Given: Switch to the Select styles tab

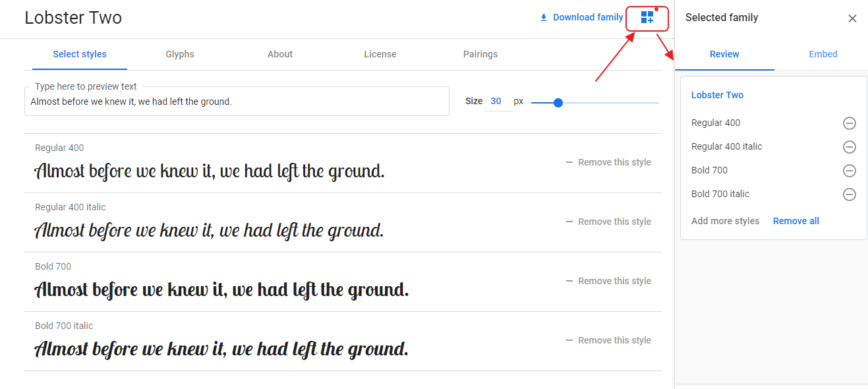Looking at the screenshot, I should point(80,54).
